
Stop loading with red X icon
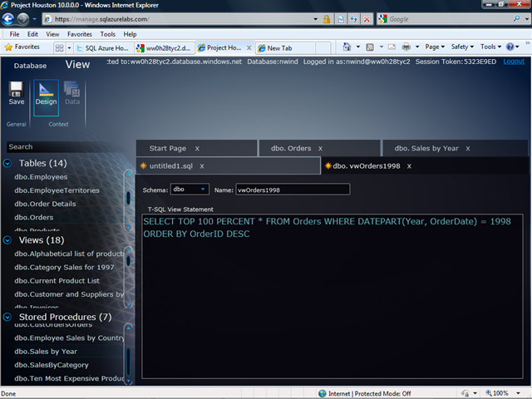tap(367, 19)
